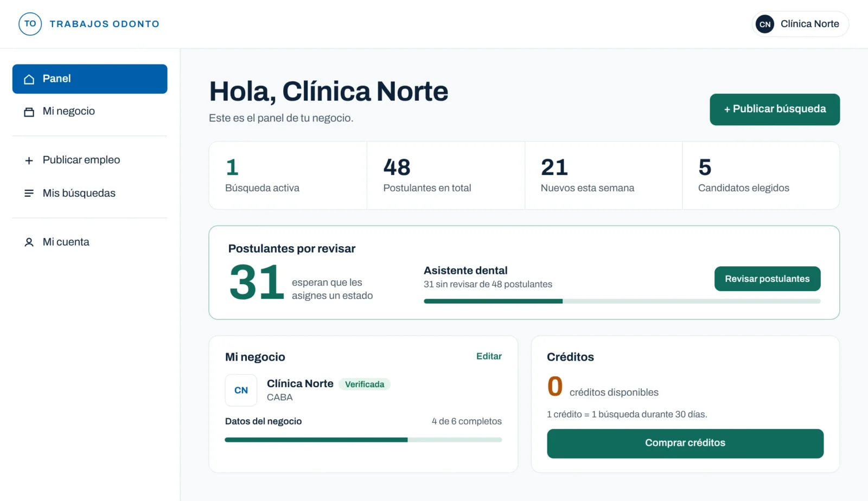Click the list icon beside Mis búsquedas
This screenshot has height=501, width=868.
pos(29,193)
